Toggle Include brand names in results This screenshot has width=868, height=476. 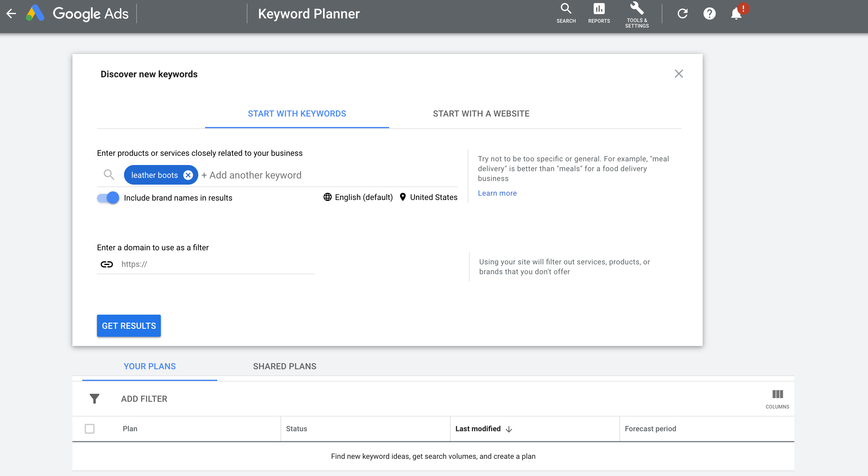[x=108, y=198]
